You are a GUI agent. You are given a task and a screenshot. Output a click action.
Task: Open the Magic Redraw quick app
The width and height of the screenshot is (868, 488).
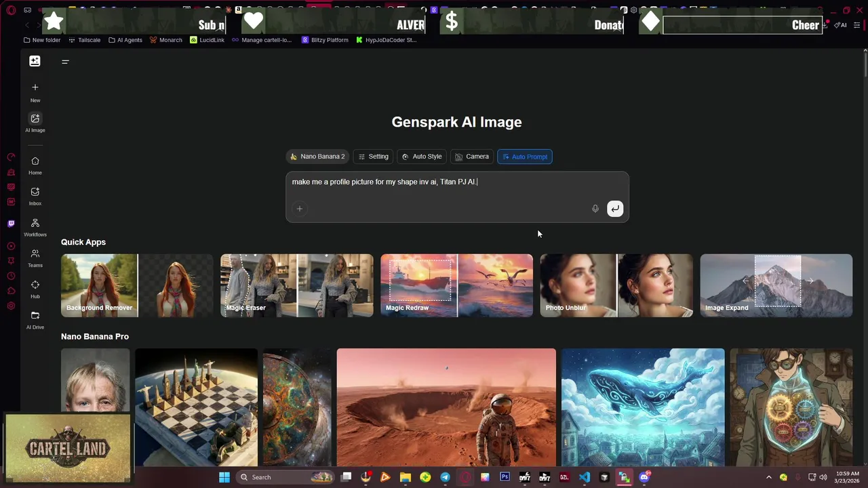click(456, 285)
